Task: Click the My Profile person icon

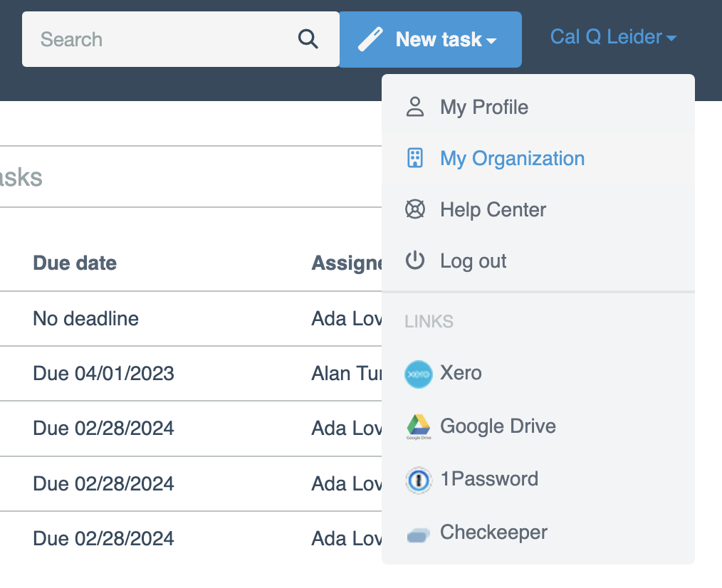Action: 414,107
